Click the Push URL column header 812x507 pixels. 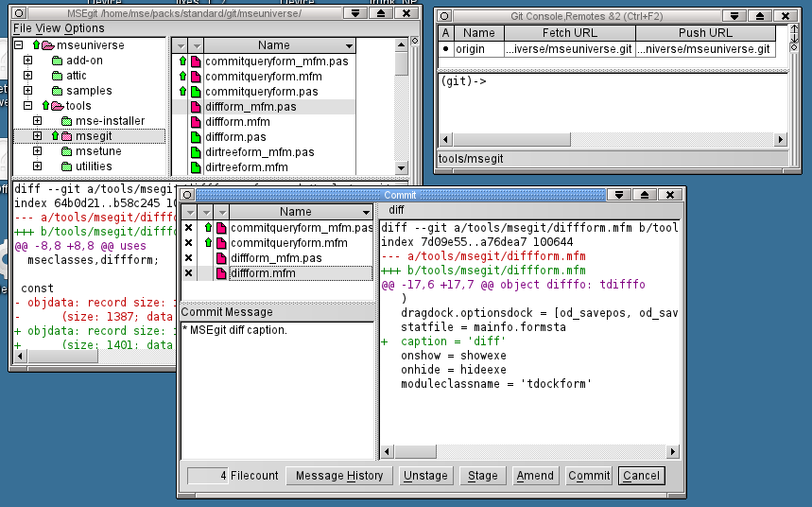coord(705,33)
